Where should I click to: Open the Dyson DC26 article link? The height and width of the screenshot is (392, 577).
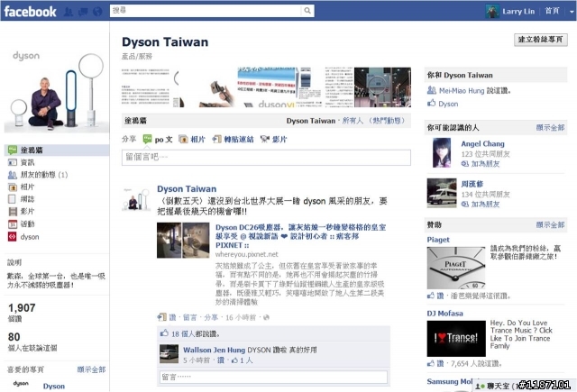pyautogui.click(x=300, y=236)
